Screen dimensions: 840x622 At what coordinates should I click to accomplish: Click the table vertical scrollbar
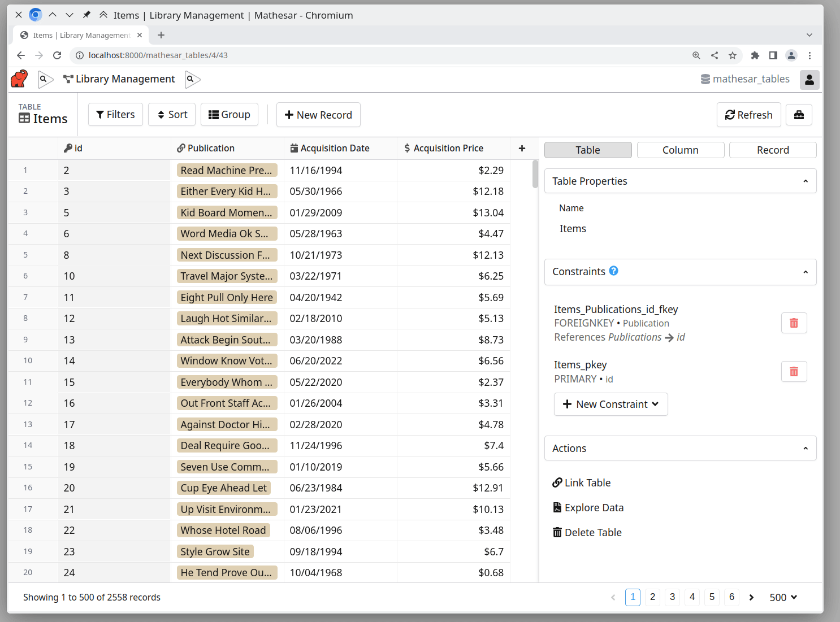pyautogui.click(x=535, y=174)
